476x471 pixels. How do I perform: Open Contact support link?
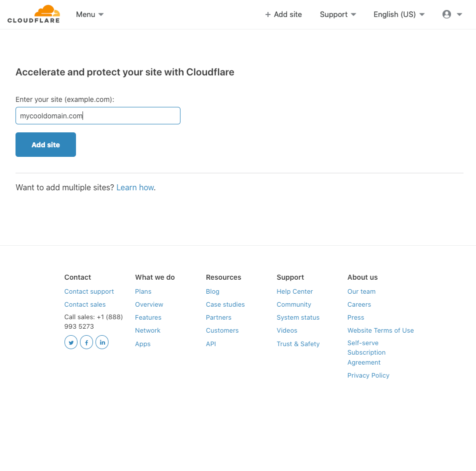click(x=89, y=292)
